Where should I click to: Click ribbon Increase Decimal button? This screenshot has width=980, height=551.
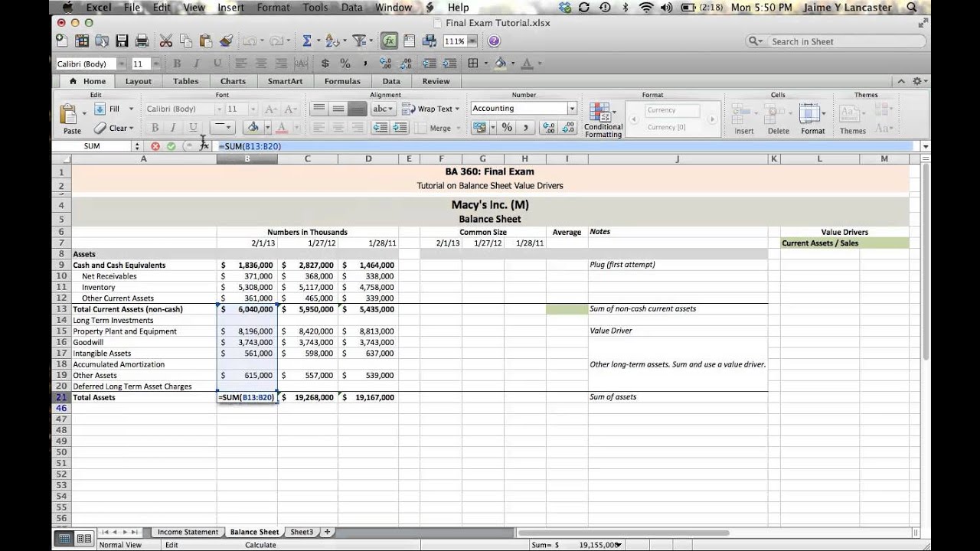click(547, 128)
